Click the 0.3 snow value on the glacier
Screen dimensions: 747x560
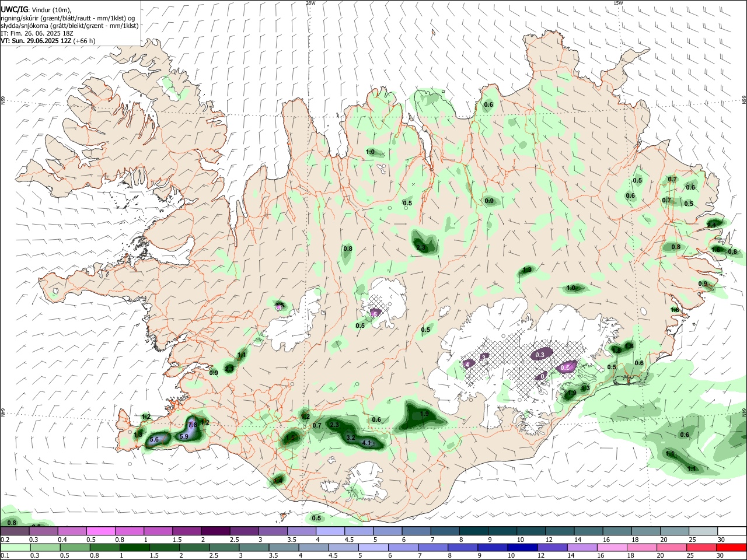tap(540, 355)
